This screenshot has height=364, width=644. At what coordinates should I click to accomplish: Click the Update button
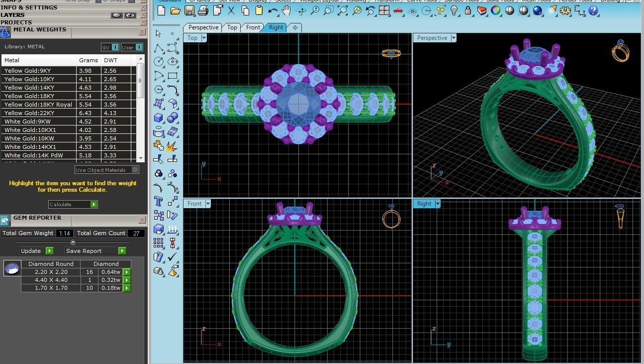(36, 250)
